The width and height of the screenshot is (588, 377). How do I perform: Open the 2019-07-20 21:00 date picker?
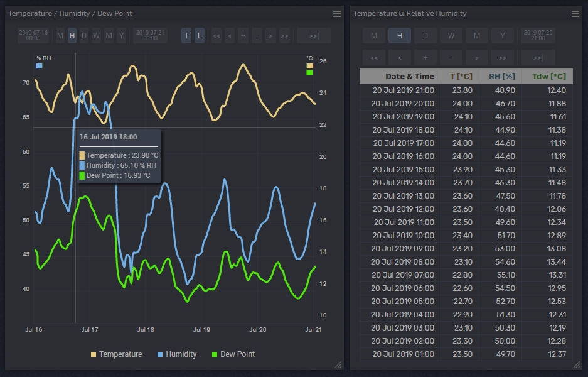(x=538, y=36)
